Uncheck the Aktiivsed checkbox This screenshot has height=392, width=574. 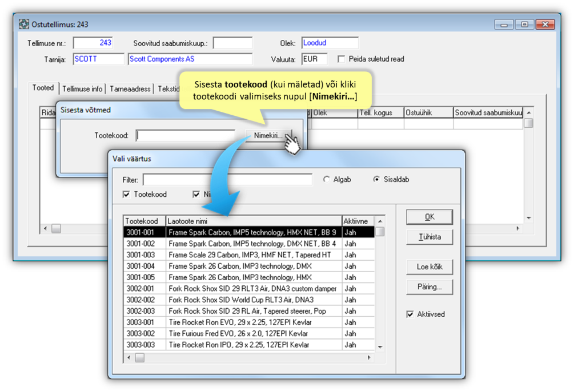pos(410,314)
